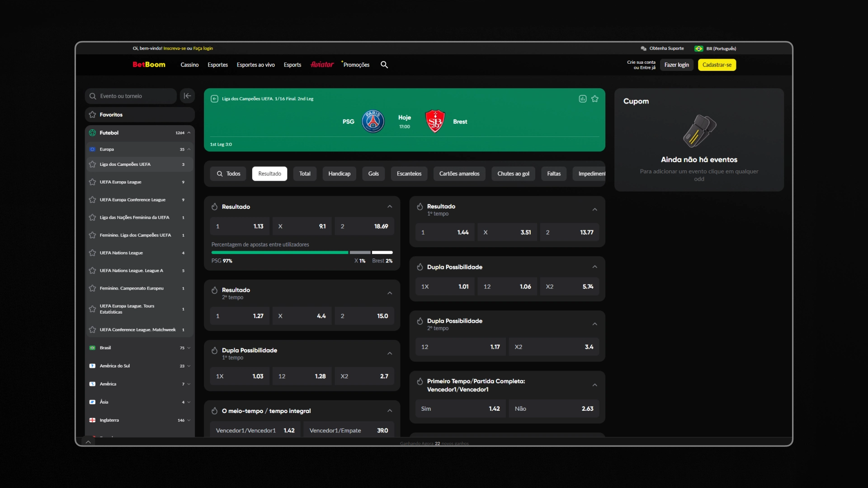Click the Evento ou torneio search field

pyautogui.click(x=131, y=96)
